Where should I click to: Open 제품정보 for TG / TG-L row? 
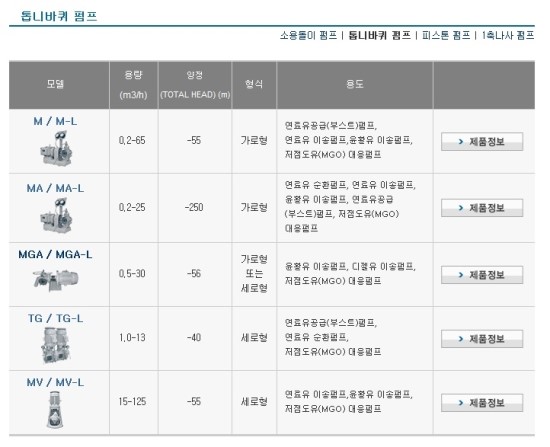click(482, 339)
